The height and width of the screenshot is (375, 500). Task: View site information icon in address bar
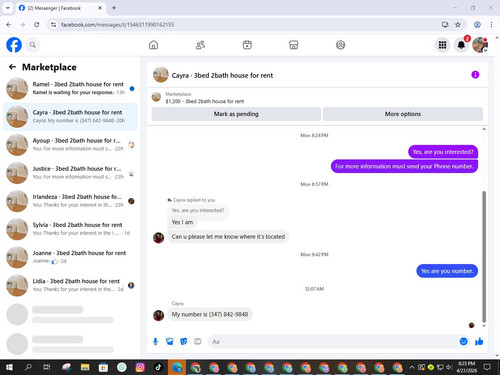tap(53, 25)
